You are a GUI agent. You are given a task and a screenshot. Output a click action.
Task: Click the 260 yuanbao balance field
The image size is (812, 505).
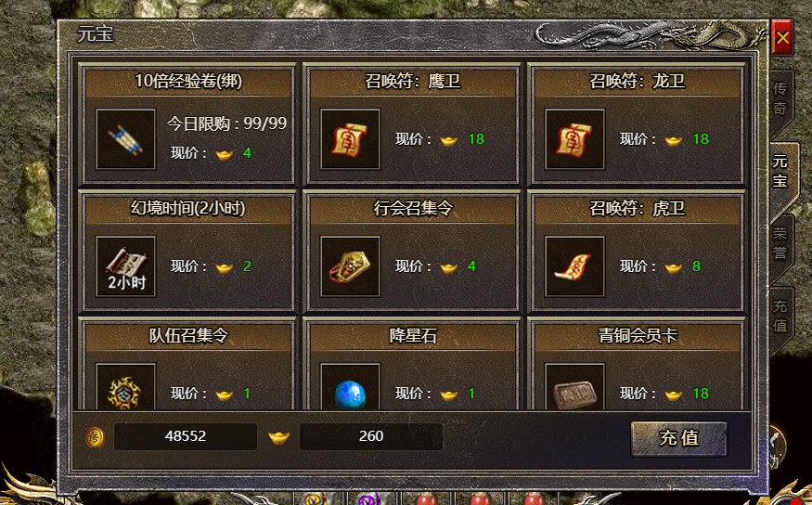click(371, 436)
